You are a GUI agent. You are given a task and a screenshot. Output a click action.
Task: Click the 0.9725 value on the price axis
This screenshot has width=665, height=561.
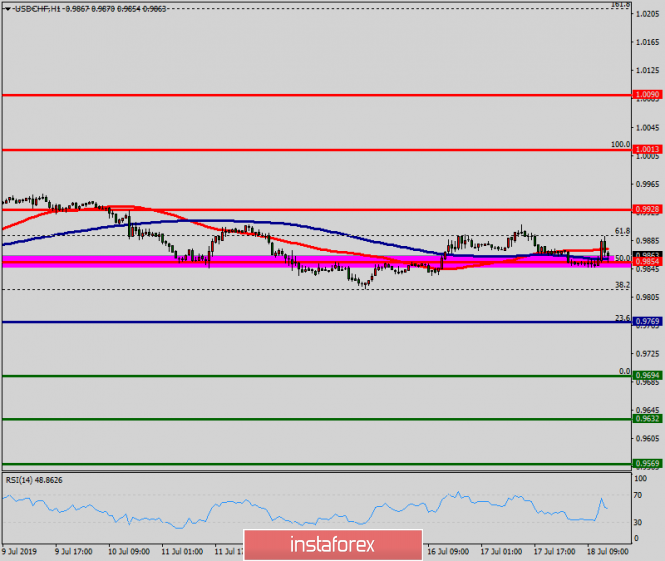(648, 354)
